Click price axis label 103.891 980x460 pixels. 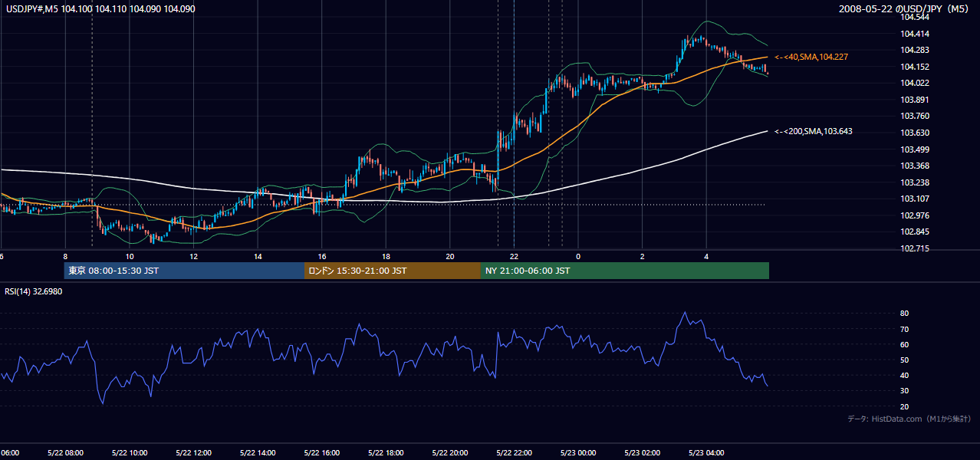tap(916, 100)
